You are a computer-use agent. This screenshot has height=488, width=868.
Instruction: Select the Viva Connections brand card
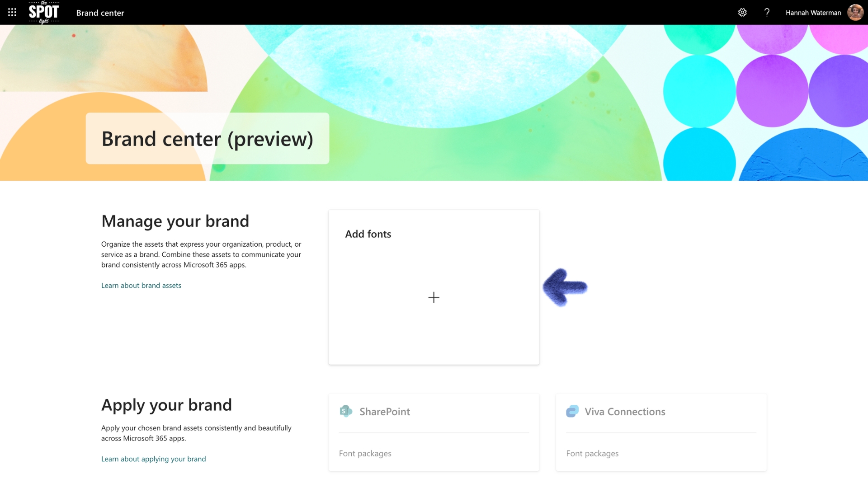click(x=660, y=432)
